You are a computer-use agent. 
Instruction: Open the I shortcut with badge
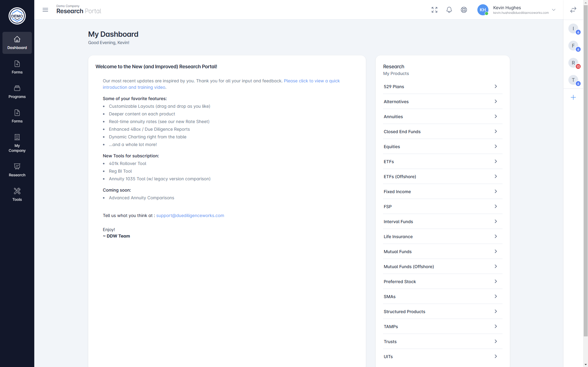(573, 29)
